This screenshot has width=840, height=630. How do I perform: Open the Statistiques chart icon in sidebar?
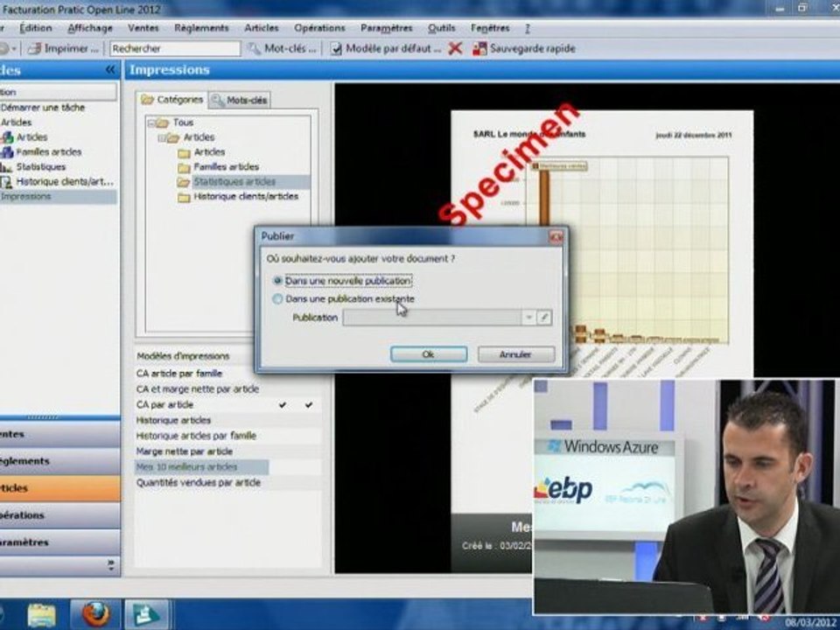(x=6, y=167)
